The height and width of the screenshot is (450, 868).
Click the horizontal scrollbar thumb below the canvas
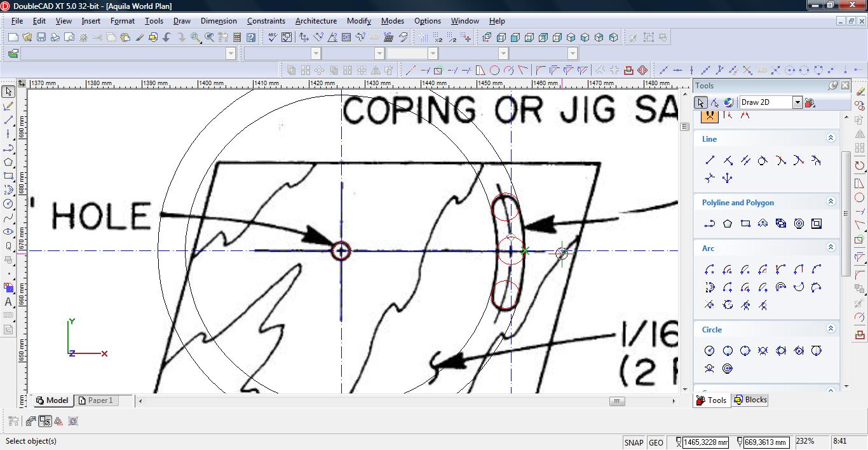616,401
